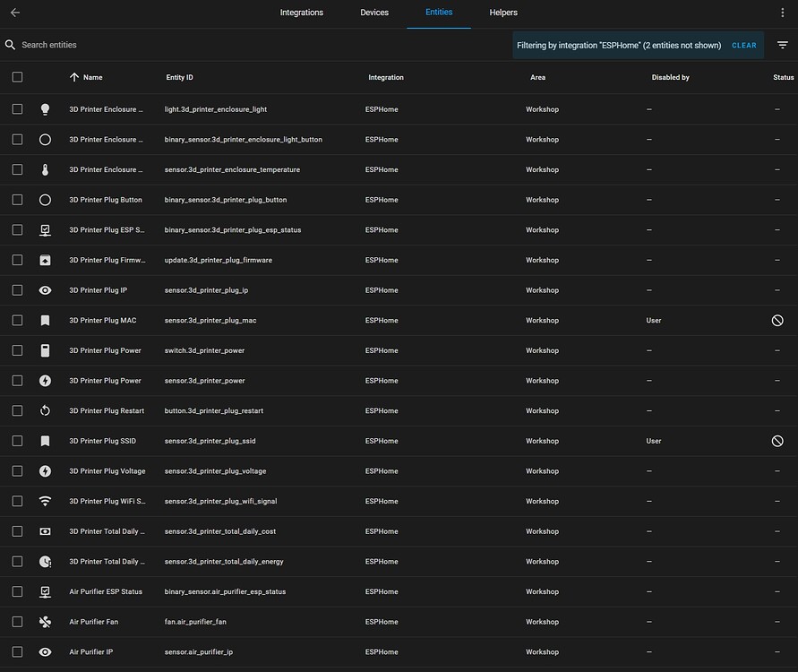Click the eye icon for Air Purifier IP

click(46, 651)
